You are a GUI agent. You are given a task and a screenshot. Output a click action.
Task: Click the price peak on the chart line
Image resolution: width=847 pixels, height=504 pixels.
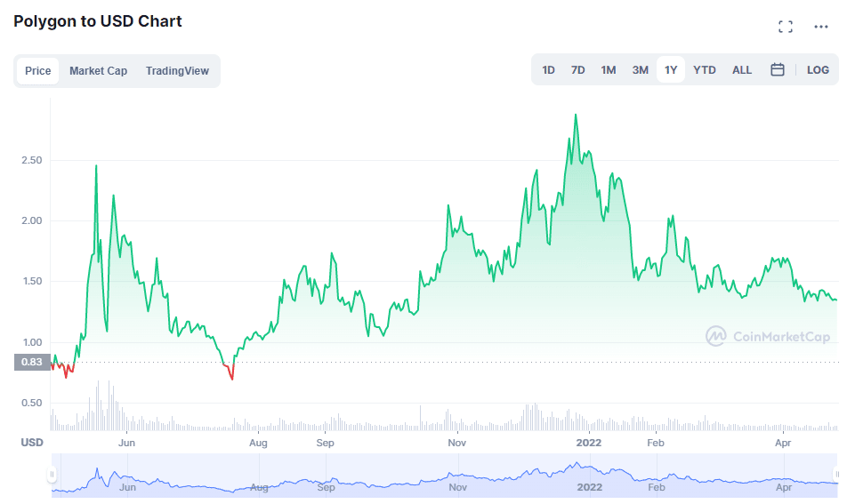point(576,115)
